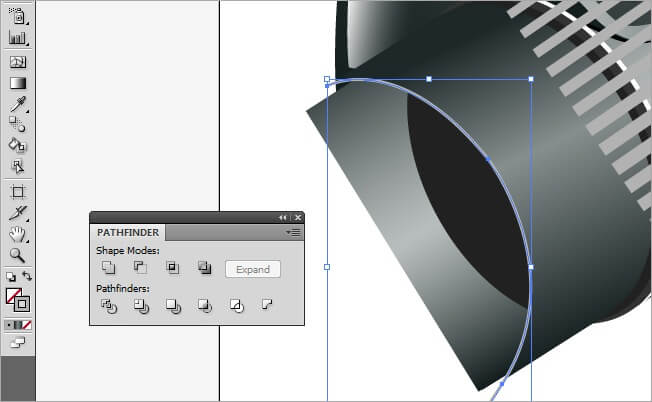This screenshot has width=652, height=402.
Task: Activate the Hand tool
Action: point(17,235)
